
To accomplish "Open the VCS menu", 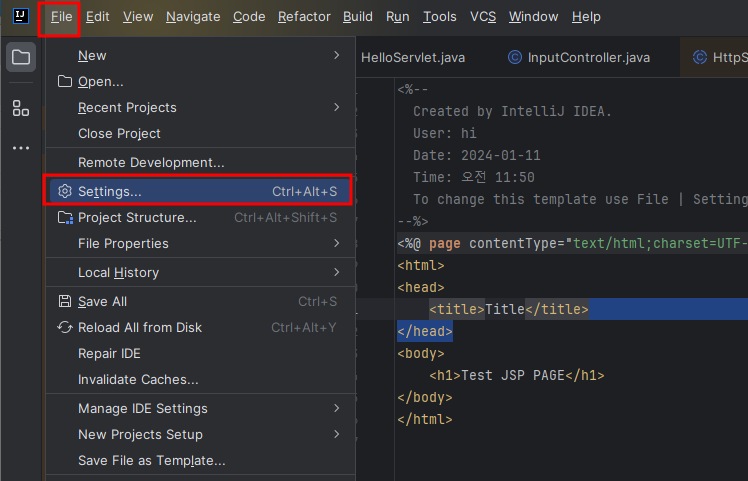I will point(483,17).
